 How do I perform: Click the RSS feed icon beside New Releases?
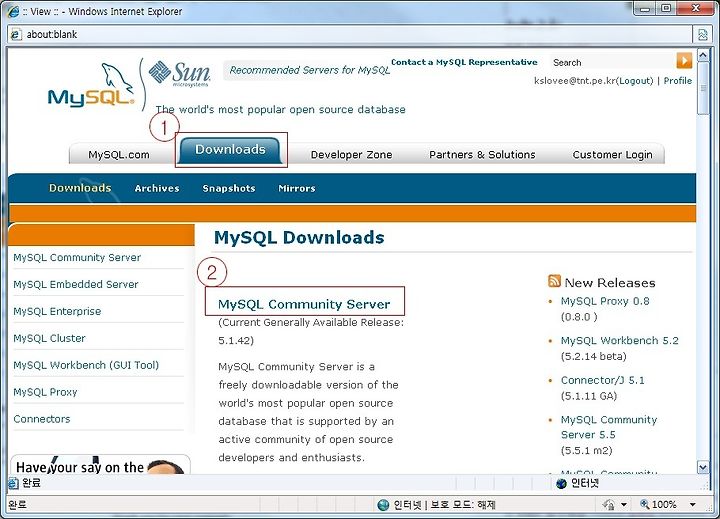(554, 281)
